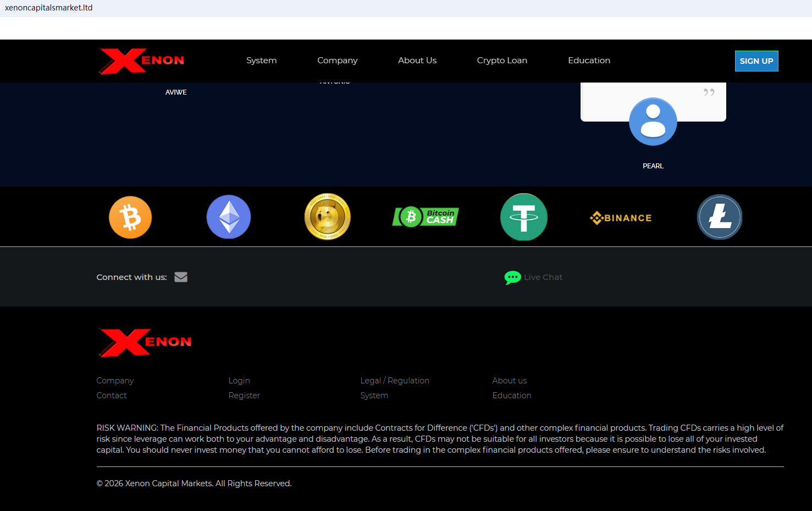Open the footer Login link
812x511 pixels.
[239, 381]
